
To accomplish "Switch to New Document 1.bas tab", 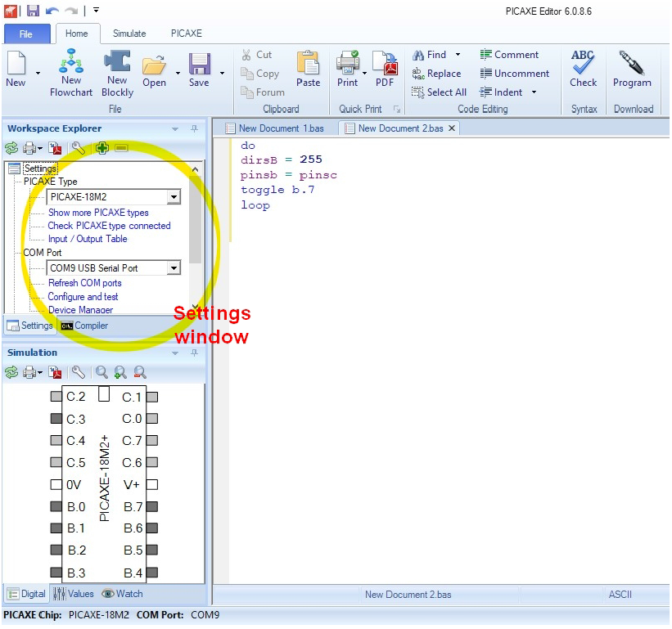I will [275, 128].
